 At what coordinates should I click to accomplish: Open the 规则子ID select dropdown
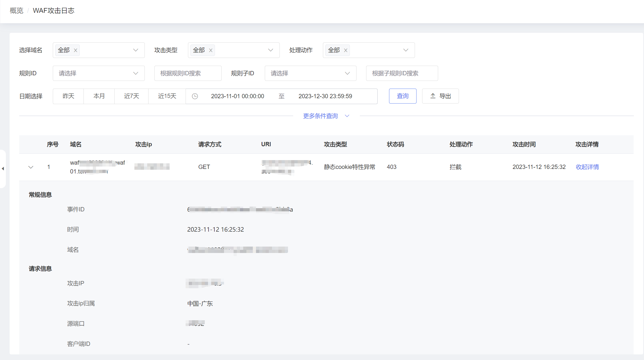(310, 73)
